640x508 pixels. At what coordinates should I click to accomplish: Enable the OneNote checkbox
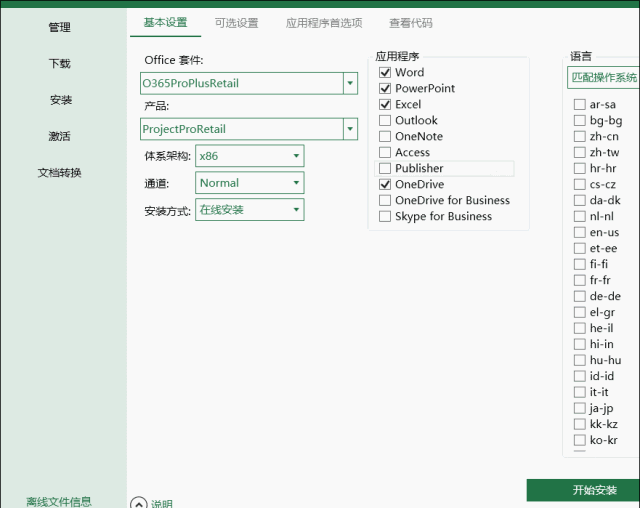[385, 136]
